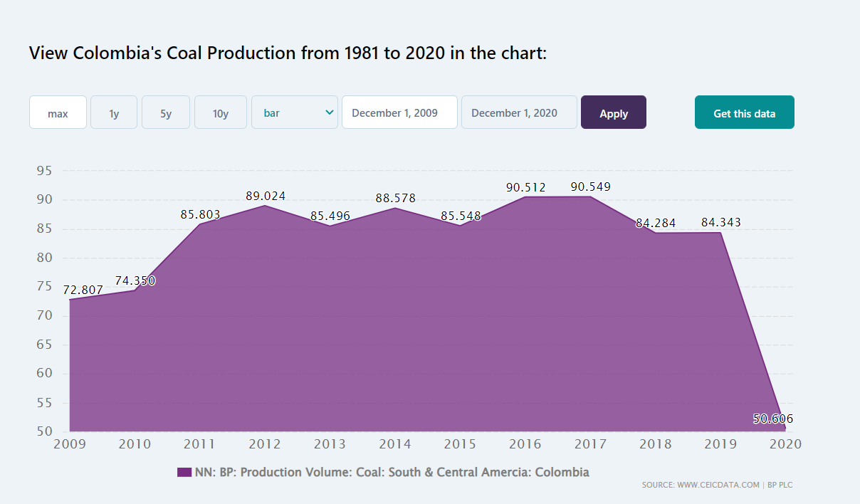This screenshot has width=860, height=504.
Task: Edit the December 1, 2009 start date
Action: tap(399, 112)
